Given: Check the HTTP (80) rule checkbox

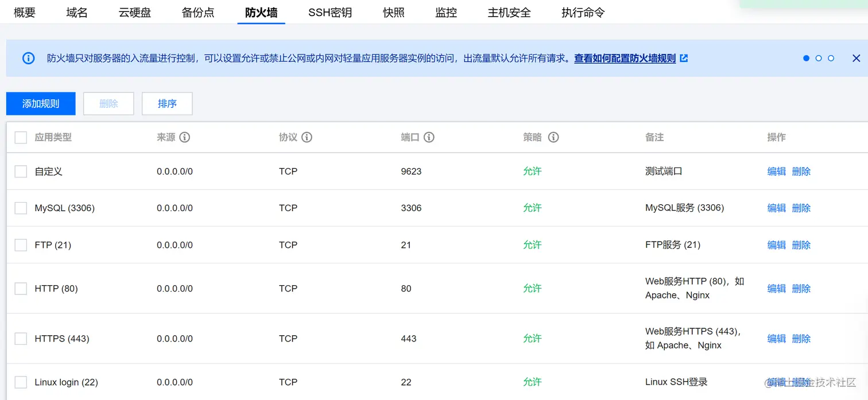Looking at the screenshot, I should tap(21, 288).
